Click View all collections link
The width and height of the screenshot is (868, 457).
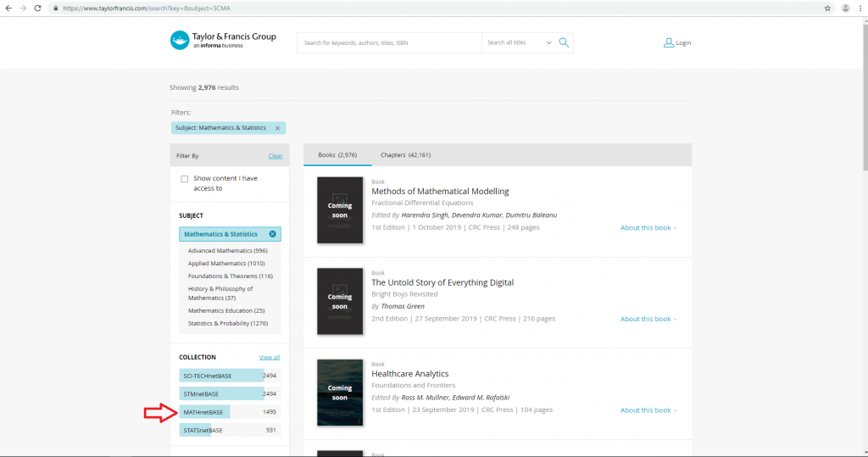click(x=269, y=358)
